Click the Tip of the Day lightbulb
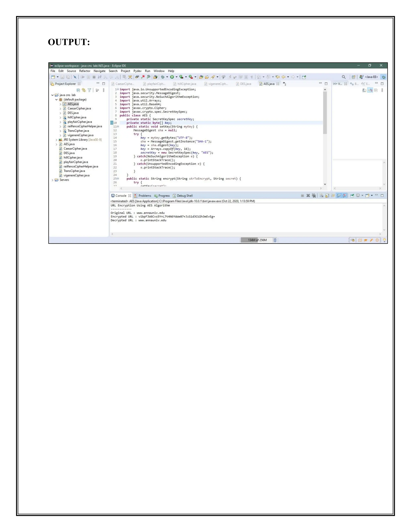The image size is (411, 532). coord(384,240)
